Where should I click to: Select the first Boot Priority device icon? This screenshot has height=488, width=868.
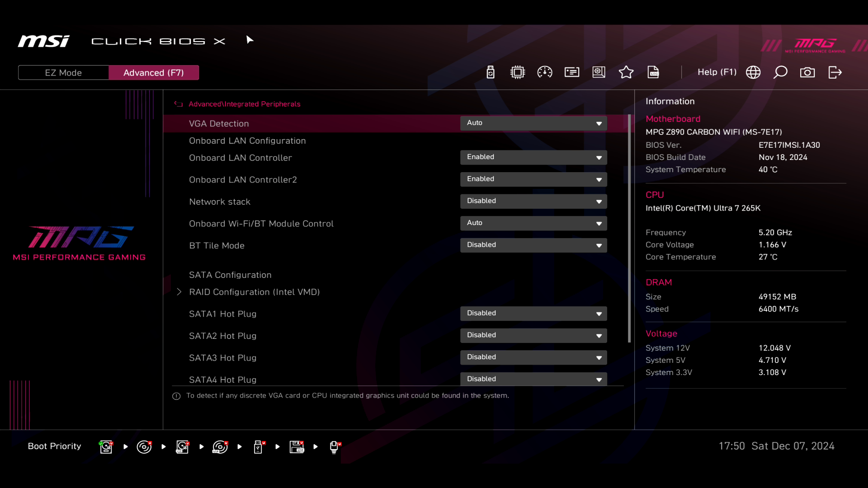(x=106, y=446)
